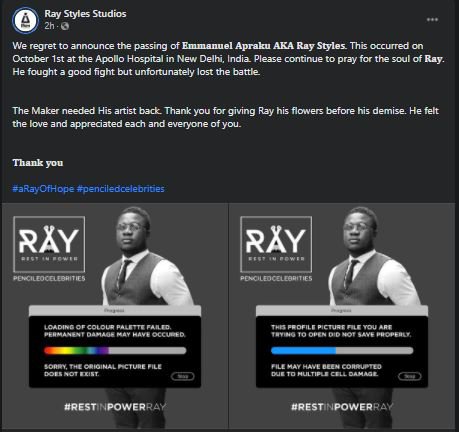The image size is (459, 432).
Task: Open Ray Styles Studios profile picture
Action: pos(25,20)
